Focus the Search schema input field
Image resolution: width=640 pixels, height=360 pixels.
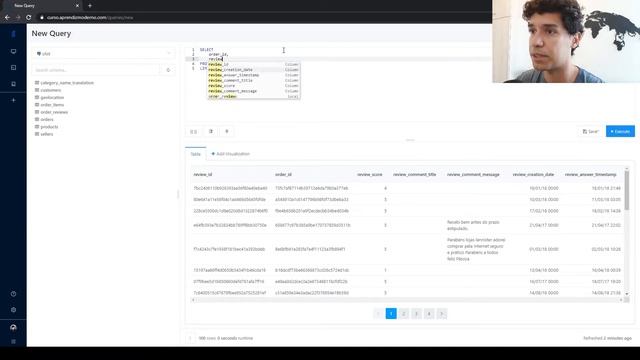tap(97, 70)
